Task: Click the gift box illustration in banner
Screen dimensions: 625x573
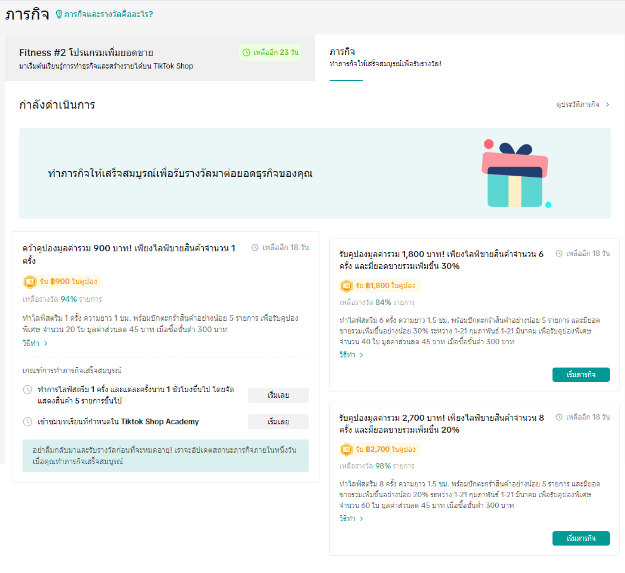Action: 516,174
